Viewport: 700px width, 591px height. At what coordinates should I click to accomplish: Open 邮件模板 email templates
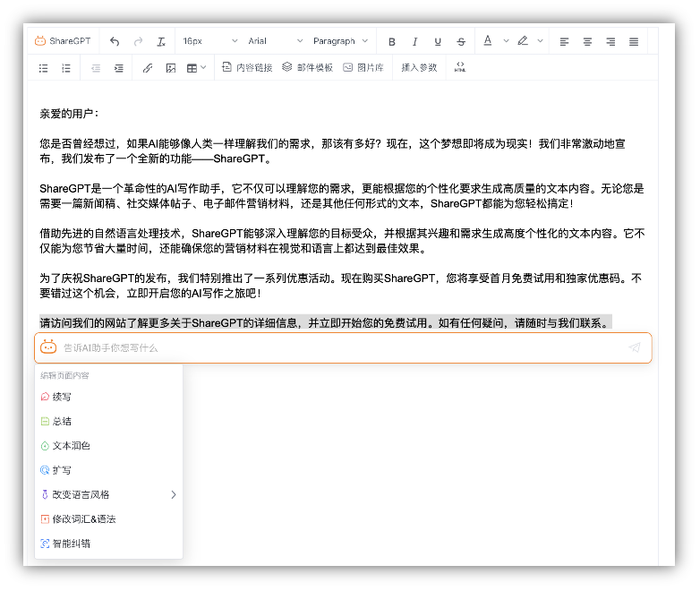[308, 67]
